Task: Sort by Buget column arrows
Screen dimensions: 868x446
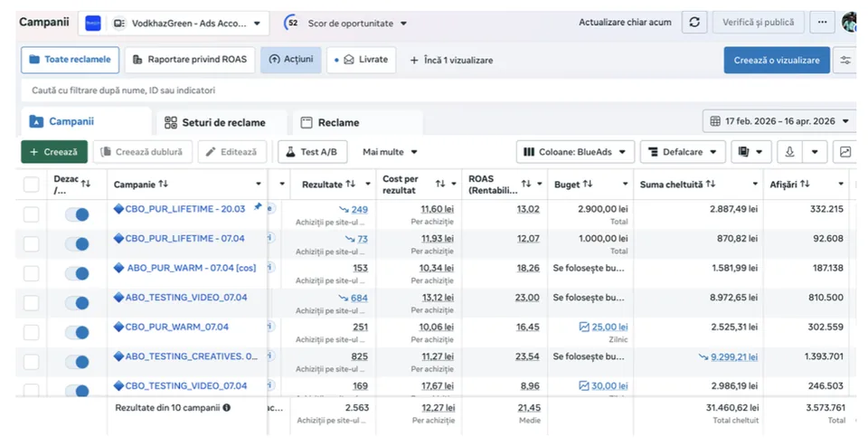Action: pyautogui.click(x=588, y=184)
